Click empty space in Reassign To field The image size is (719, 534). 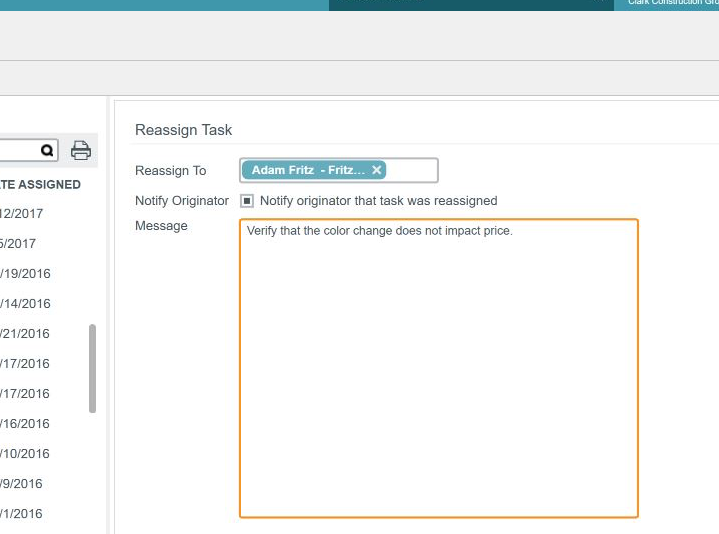412,171
